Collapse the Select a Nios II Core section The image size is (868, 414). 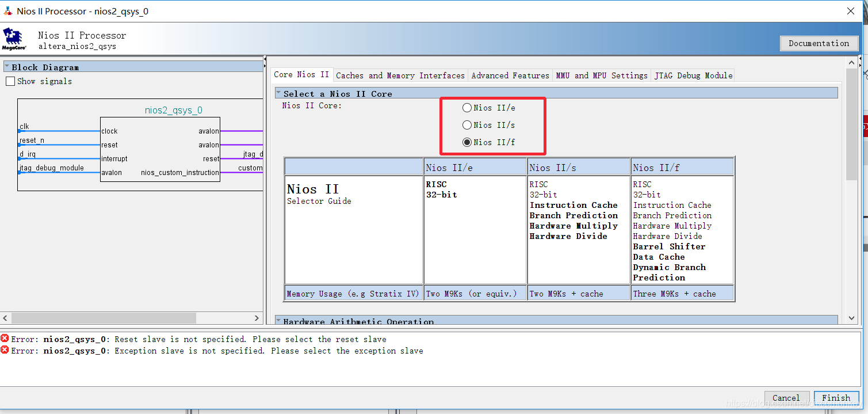(278, 93)
